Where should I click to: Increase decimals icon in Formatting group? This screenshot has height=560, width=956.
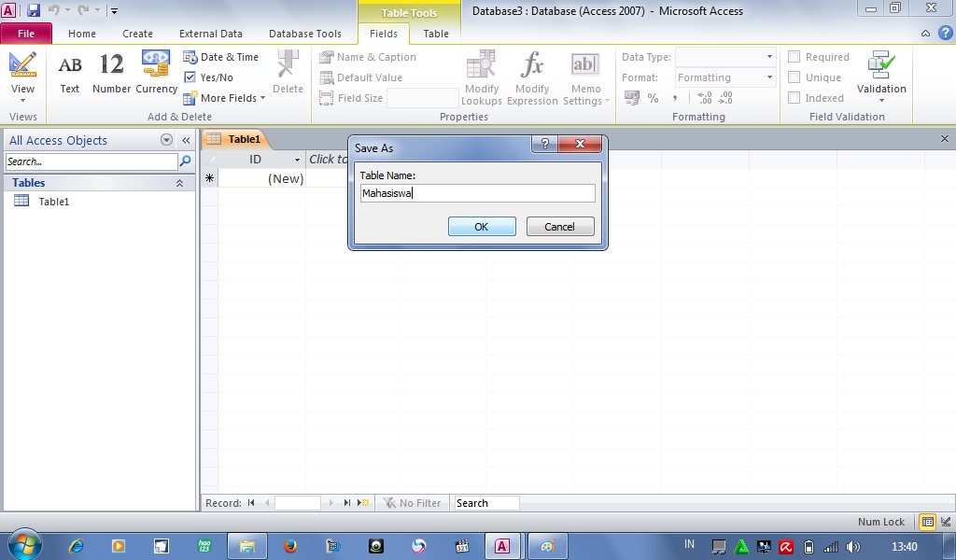coord(704,97)
